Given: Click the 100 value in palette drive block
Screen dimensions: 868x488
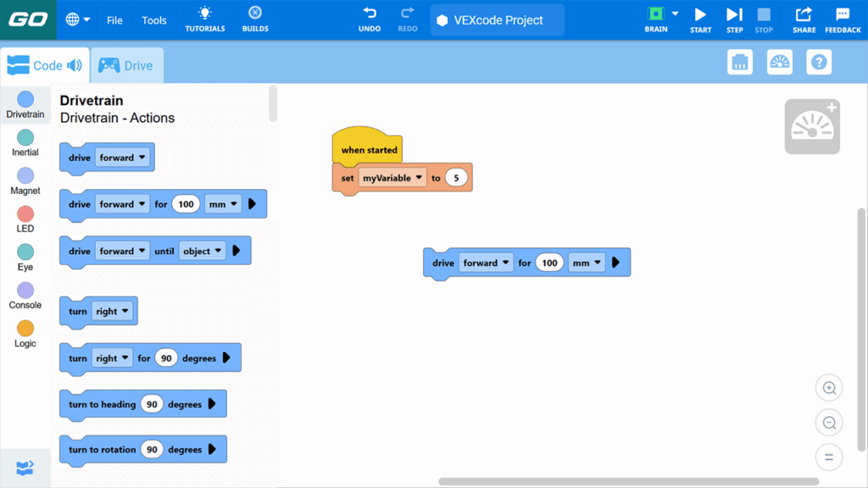Looking at the screenshot, I should [186, 204].
